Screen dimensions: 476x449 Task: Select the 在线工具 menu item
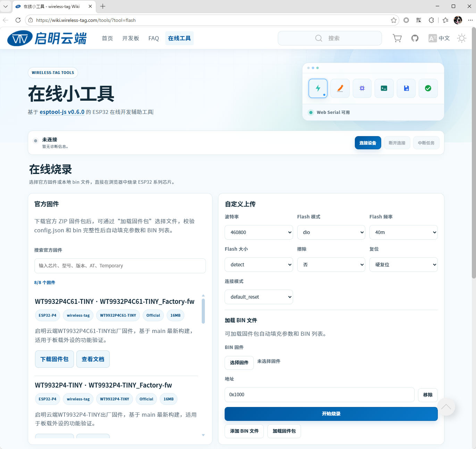[179, 38]
